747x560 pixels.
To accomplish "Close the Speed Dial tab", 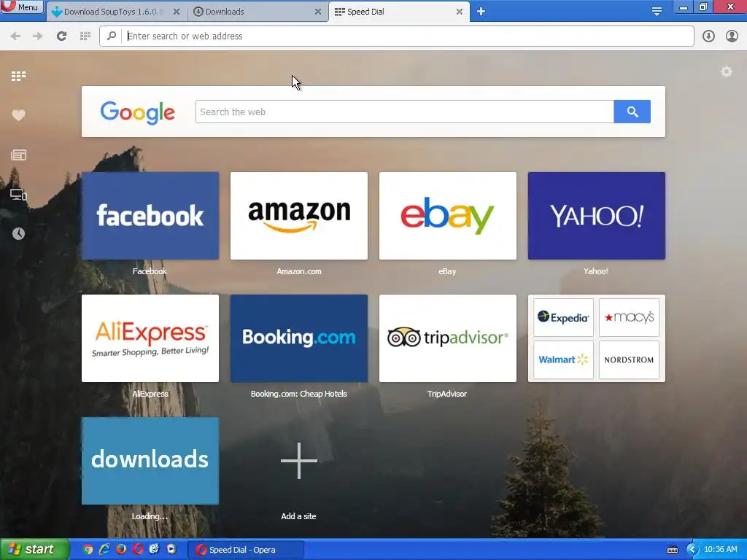I will 460,12.
